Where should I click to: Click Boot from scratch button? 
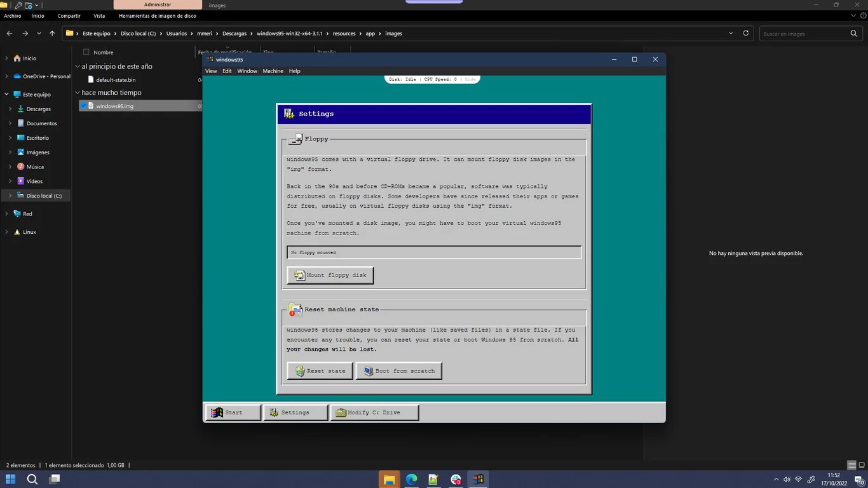(398, 371)
